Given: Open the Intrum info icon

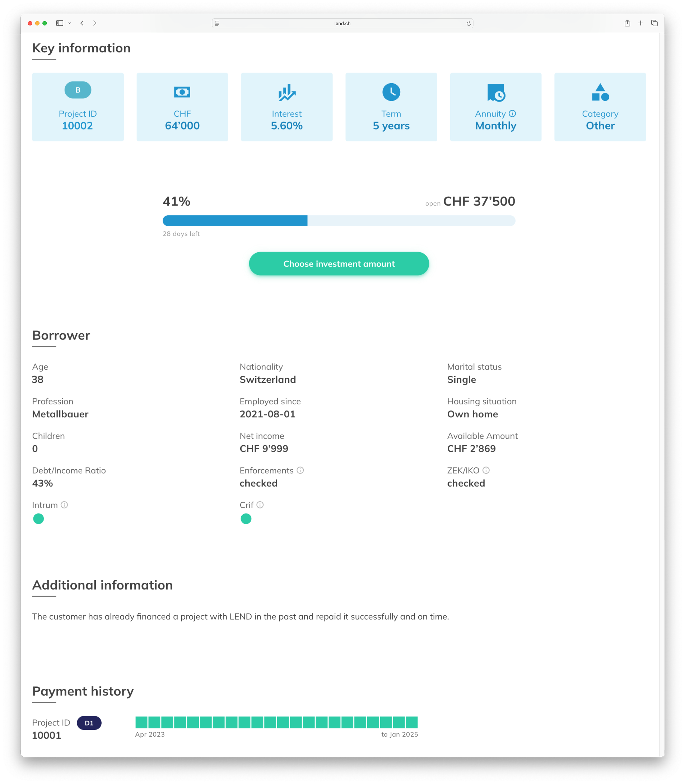Looking at the screenshot, I should (x=64, y=505).
